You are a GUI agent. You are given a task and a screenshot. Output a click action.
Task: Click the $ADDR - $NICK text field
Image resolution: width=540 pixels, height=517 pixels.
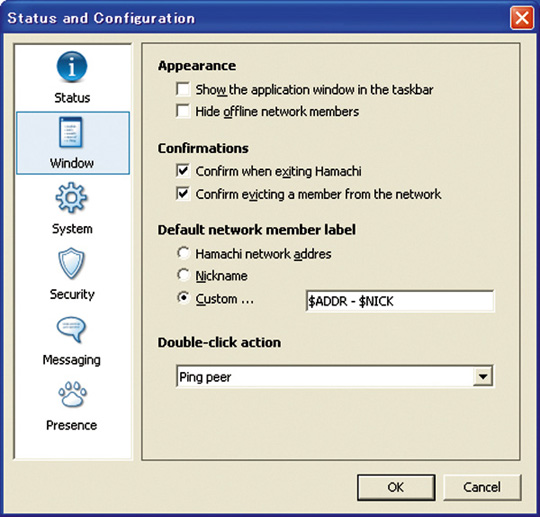(x=400, y=301)
